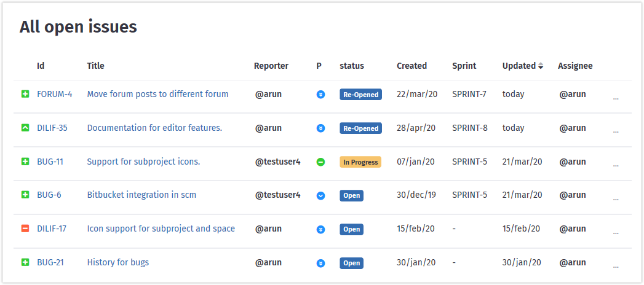
Task: Click the green plus icon beside BUG-21
Action: (25, 263)
